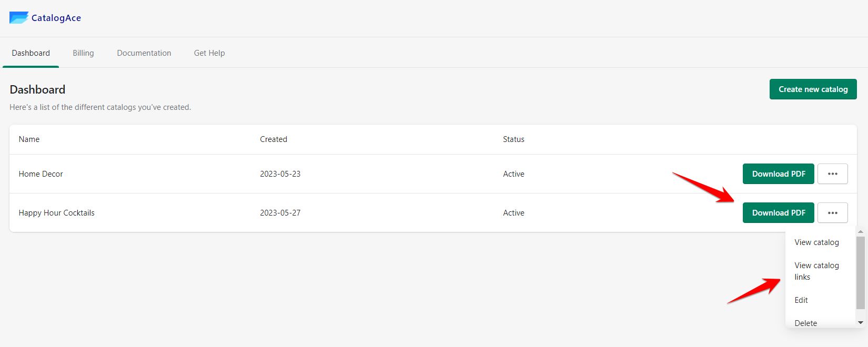Click the CatalogAce logo icon
Viewport: 868px width, 347px height.
(19, 18)
